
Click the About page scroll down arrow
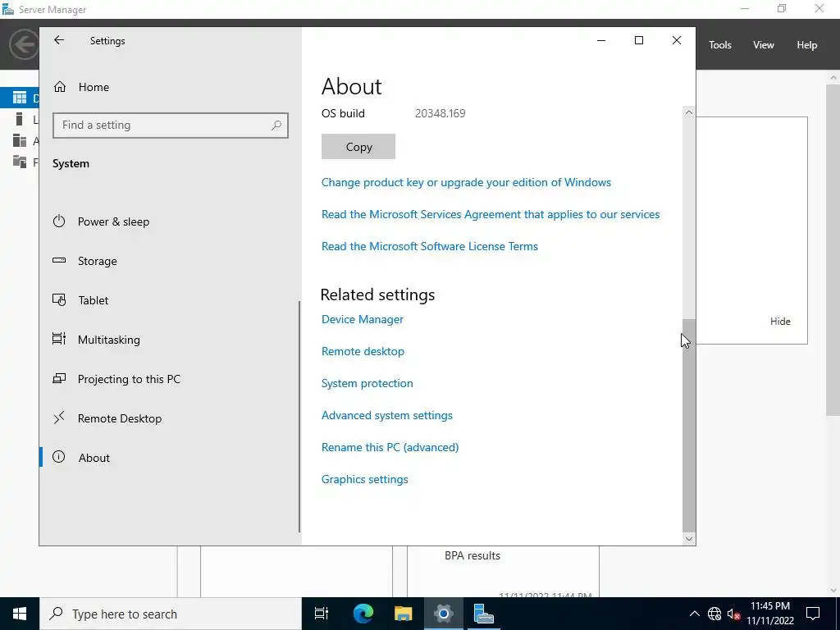point(689,539)
